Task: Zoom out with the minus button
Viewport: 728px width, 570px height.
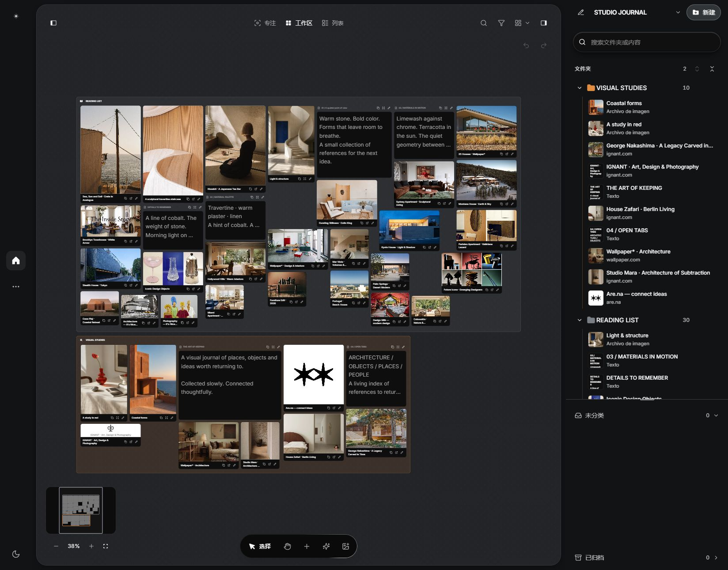Action: [56, 546]
